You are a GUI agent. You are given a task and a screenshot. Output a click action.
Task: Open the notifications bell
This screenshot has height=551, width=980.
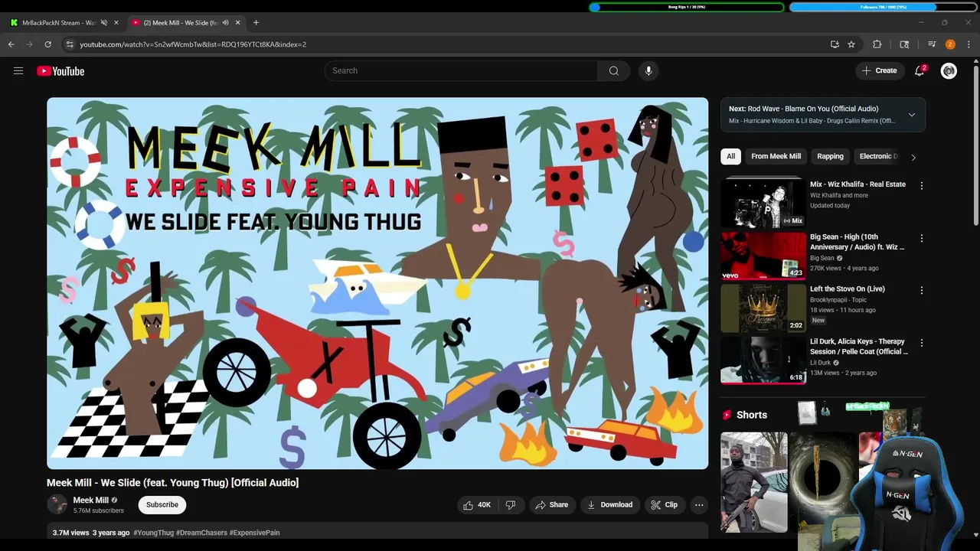(920, 70)
